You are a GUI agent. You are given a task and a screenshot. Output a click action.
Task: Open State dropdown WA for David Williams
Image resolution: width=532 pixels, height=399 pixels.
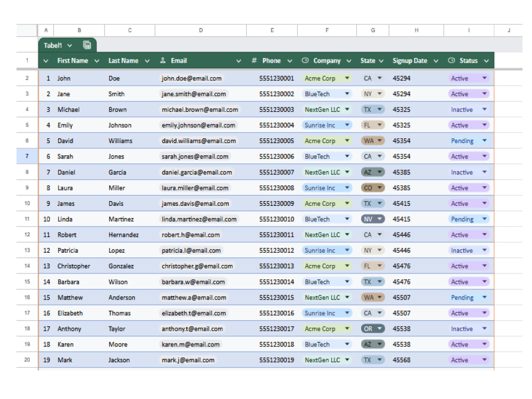pos(380,140)
